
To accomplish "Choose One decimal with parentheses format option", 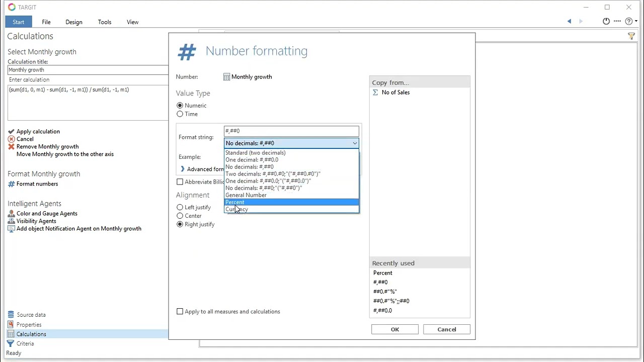I will coord(291,181).
